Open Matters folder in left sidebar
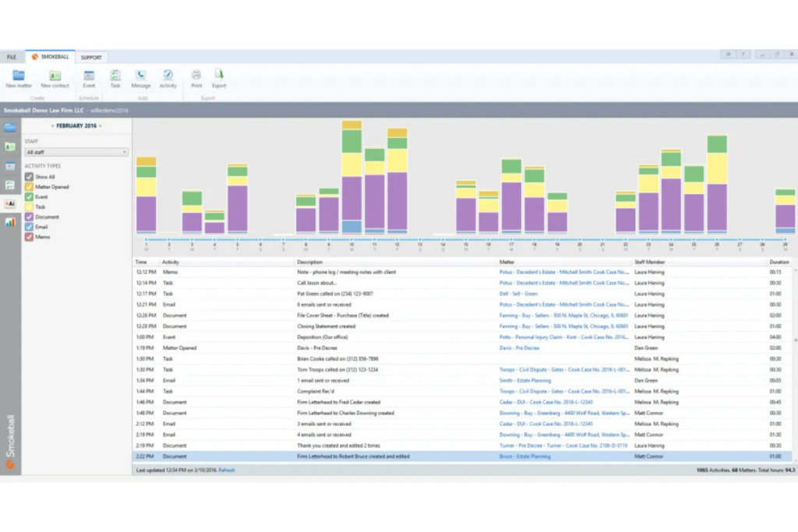This screenshot has height=532, width=798. pyautogui.click(x=10, y=128)
